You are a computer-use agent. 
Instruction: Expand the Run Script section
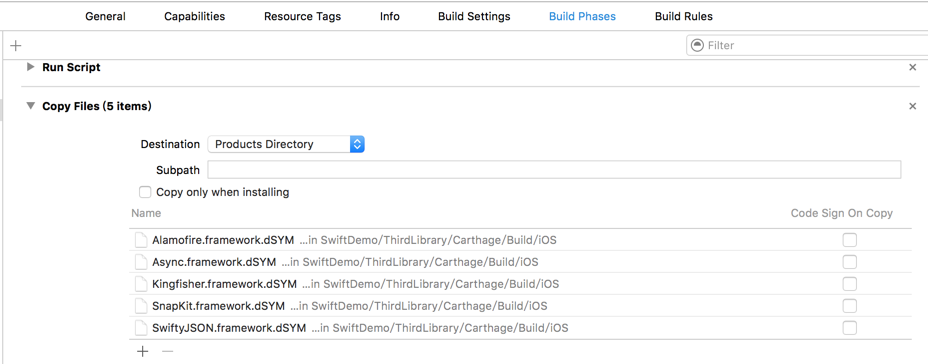coord(30,67)
